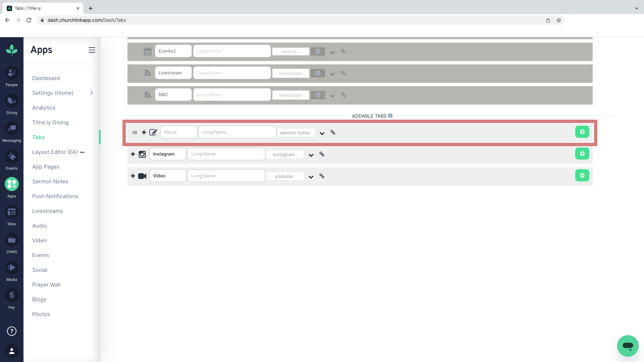Screen dimensions: 644x362
Task: Select the Tabs menu item
Action: (39, 137)
